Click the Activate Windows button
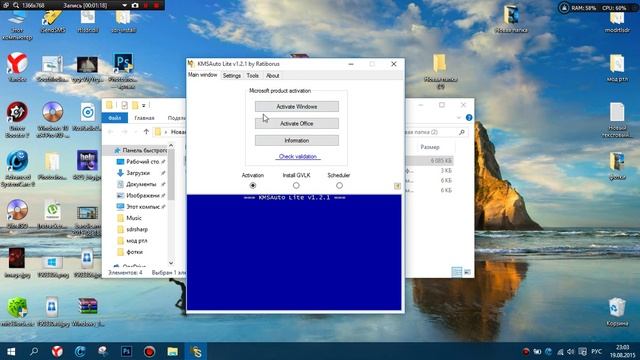The image size is (640, 360). pos(297,107)
